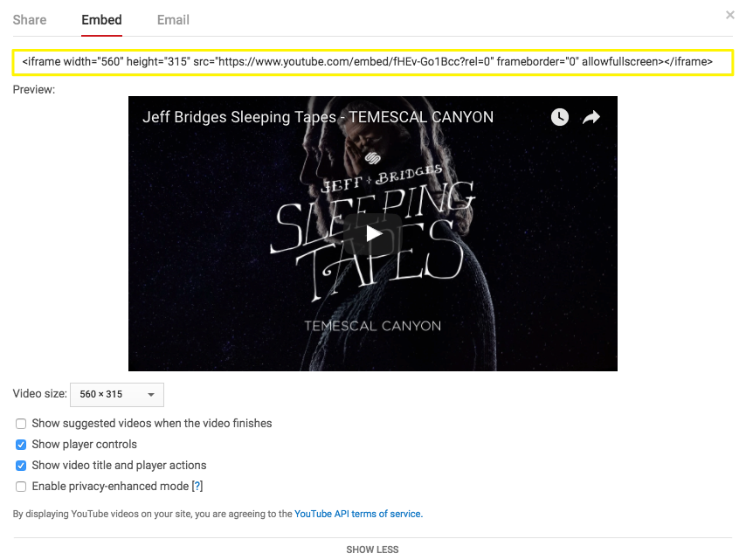
Task: Close the share dialog with X
Action: [x=730, y=15]
